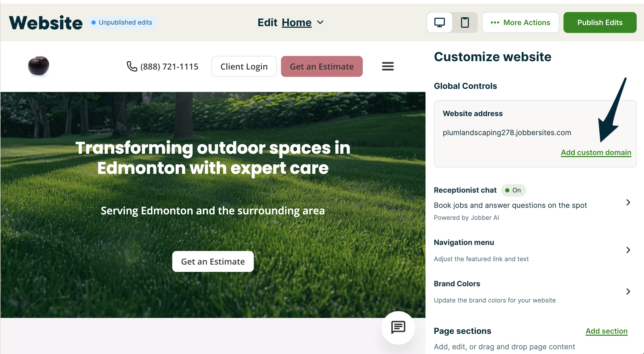Expand the Navigation menu settings chevron

coord(628,250)
